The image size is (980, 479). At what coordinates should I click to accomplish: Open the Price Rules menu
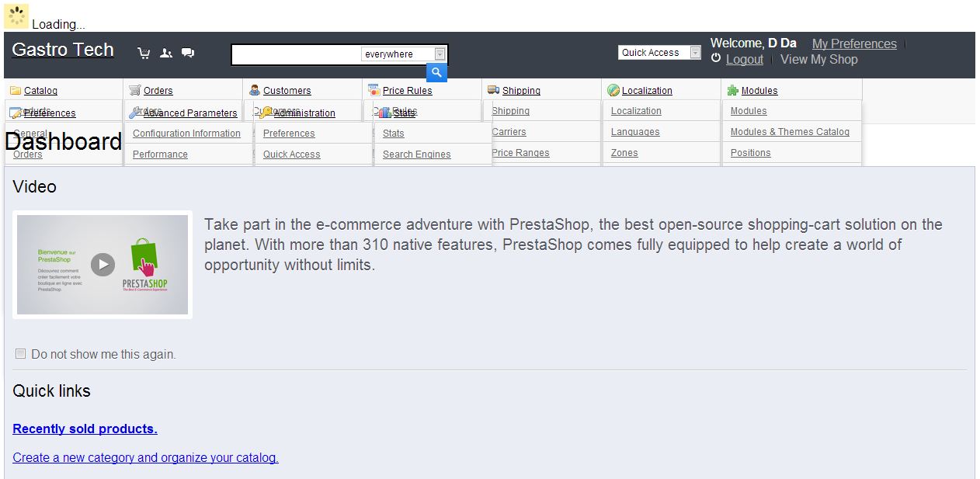(407, 91)
